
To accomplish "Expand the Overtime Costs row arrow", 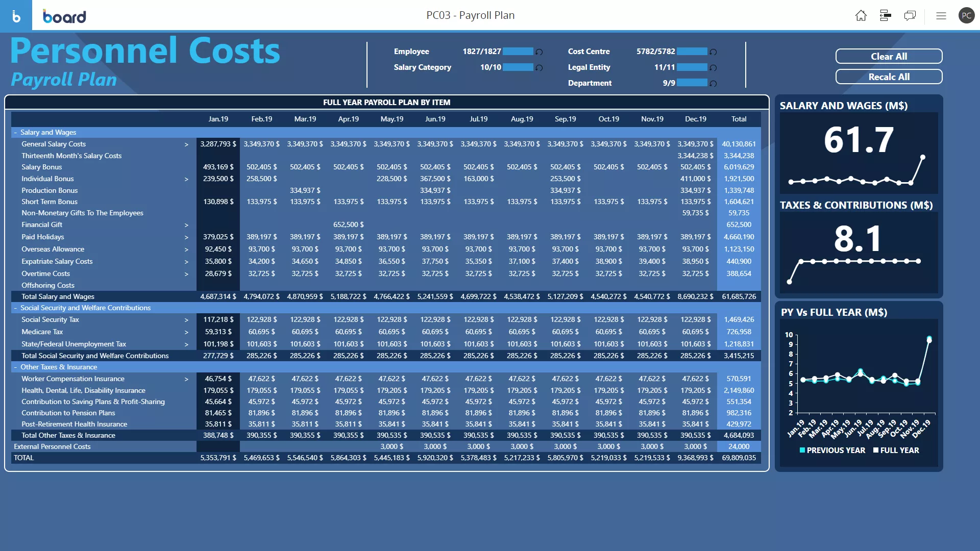I will (186, 274).
